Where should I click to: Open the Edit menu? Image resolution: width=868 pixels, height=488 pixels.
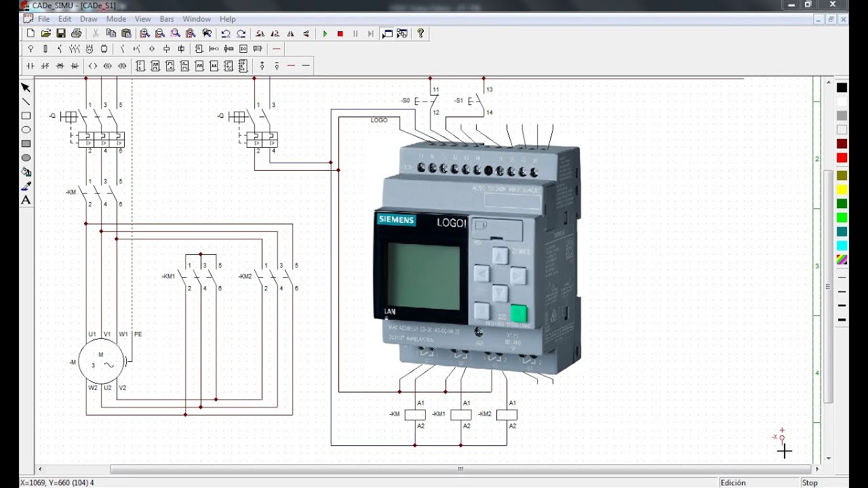[x=65, y=19]
